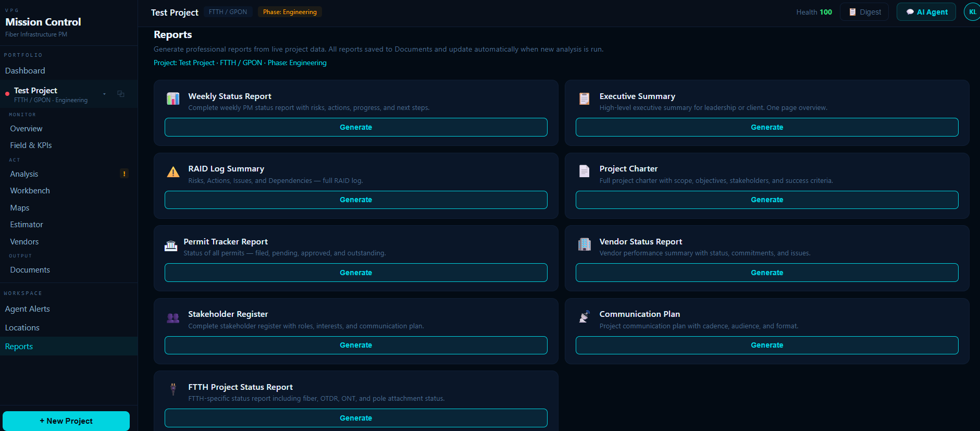Generate the Weekly Status Report
Screen dimensions: 980x431
pos(356,127)
